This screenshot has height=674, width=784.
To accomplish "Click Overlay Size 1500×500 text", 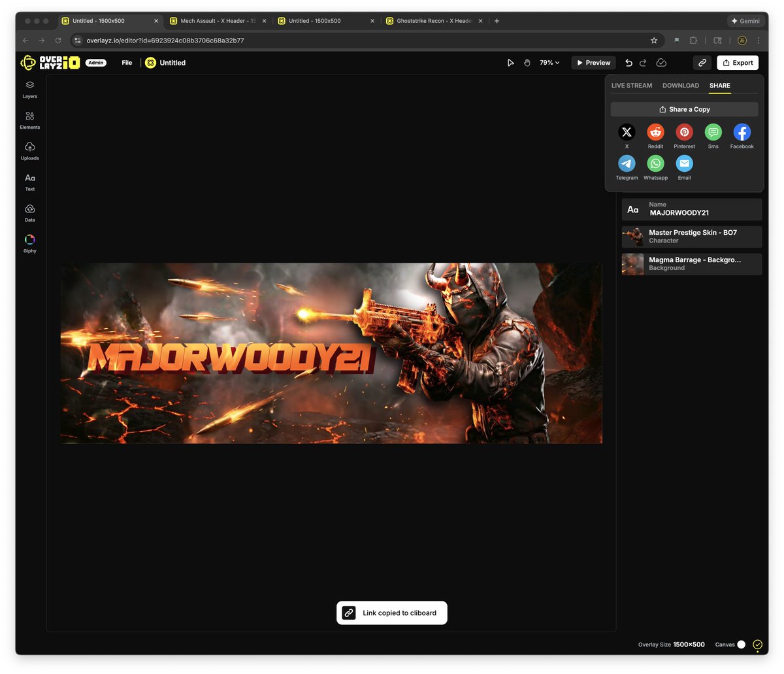I will pyautogui.click(x=672, y=645).
